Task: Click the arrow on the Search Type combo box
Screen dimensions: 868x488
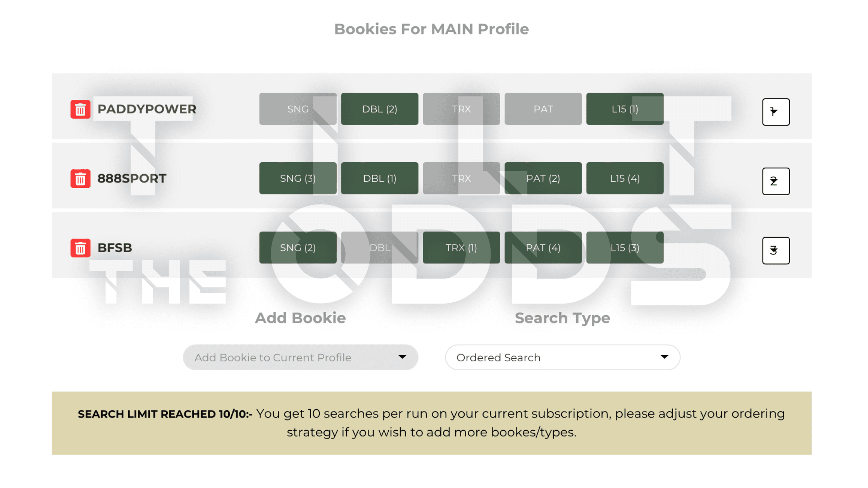Action: tap(664, 357)
